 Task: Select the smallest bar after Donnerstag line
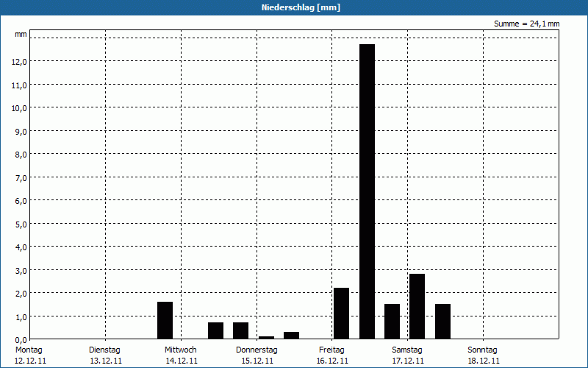(266, 338)
